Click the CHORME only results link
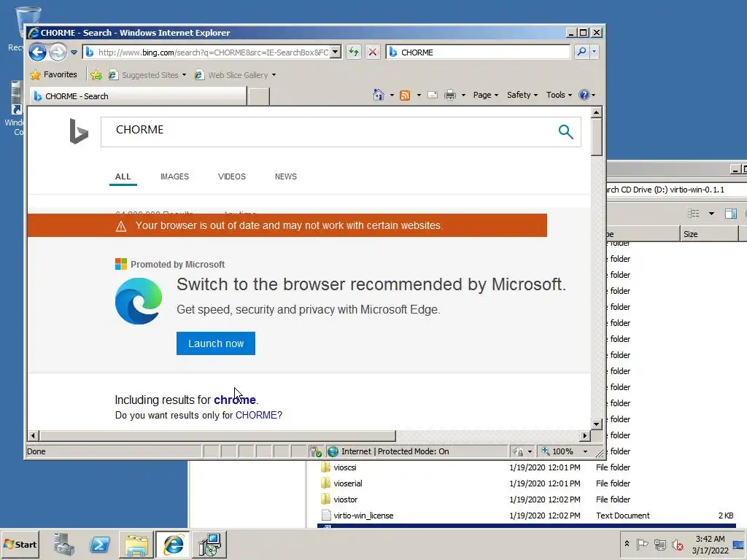 click(x=256, y=415)
